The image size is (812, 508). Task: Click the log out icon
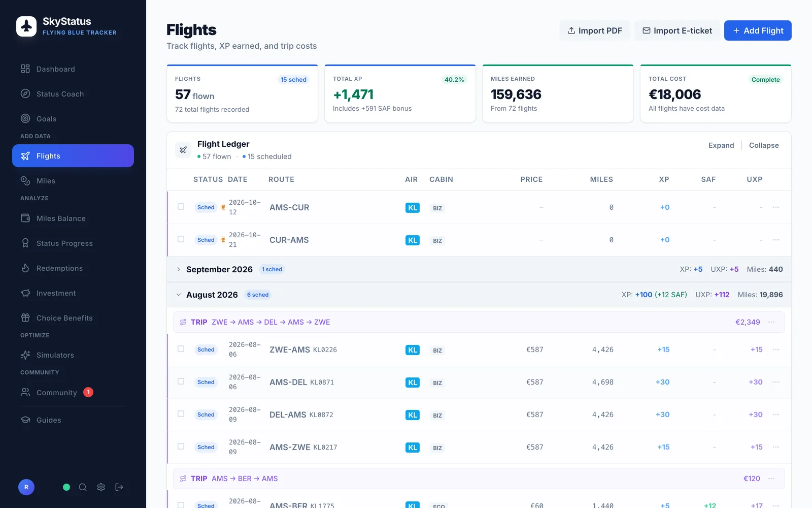coord(119,487)
